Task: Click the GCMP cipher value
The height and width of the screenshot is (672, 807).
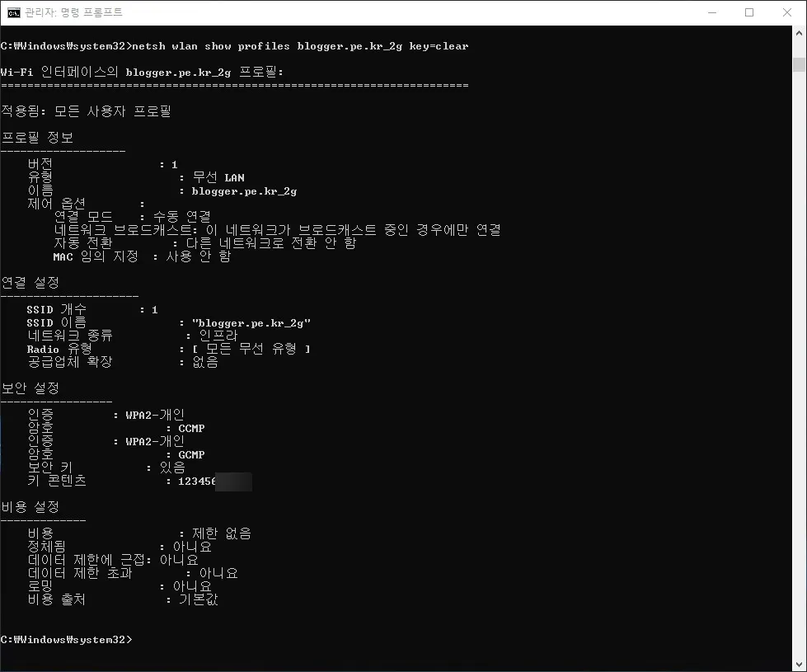Action: 191,455
